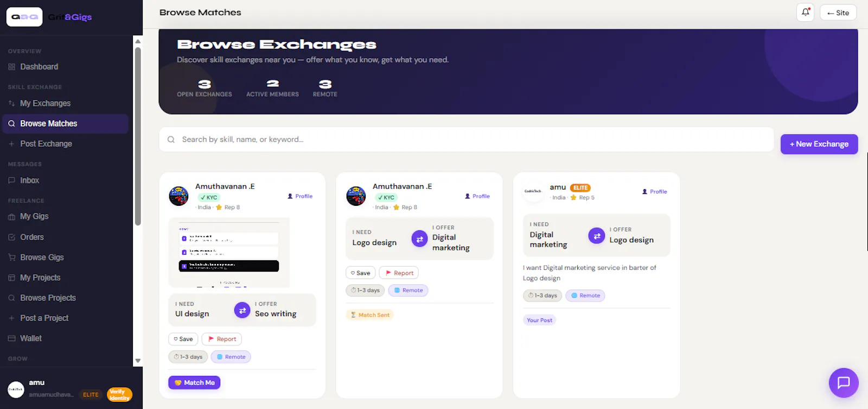Screen dimensions: 868x409
Task: Click 1-3 days tag on Match Sent card
Action: click(365, 290)
